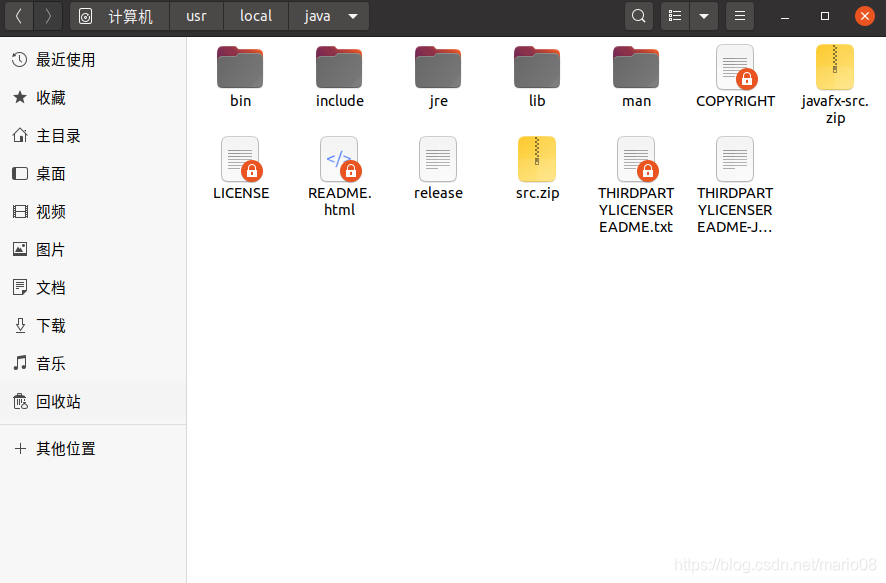The height and width of the screenshot is (583, 886).
Task: Open 下载 downloads in sidebar
Action: tap(93, 325)
